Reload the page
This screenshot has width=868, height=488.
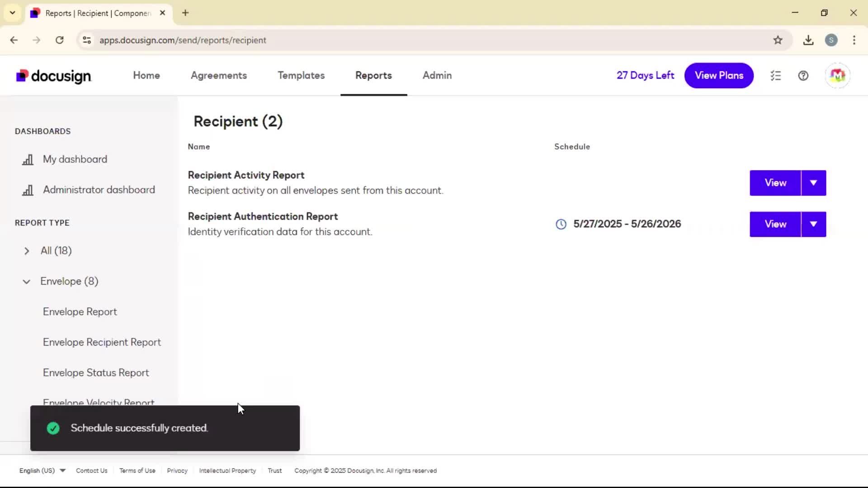pos(59,40)
